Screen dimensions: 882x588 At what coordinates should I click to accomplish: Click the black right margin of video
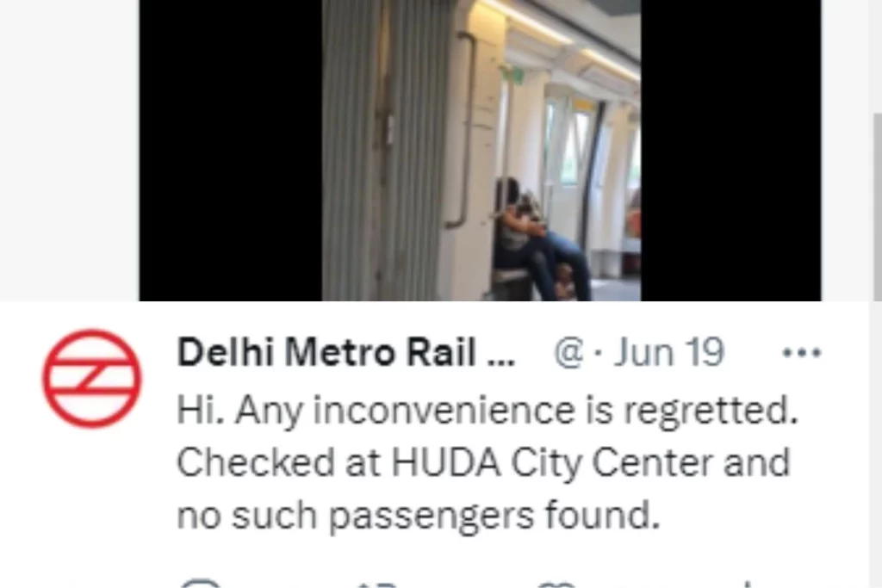[x=730, y=150]
